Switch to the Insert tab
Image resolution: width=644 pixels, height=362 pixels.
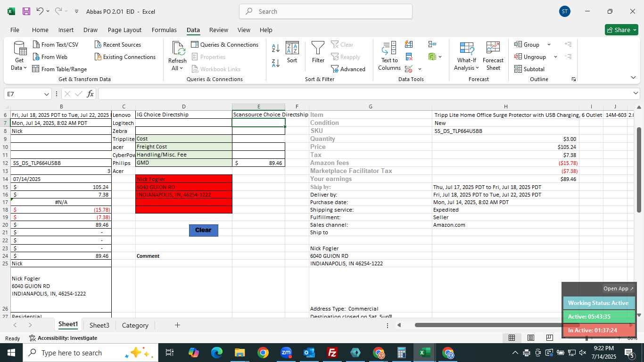[x=66, y=30]
